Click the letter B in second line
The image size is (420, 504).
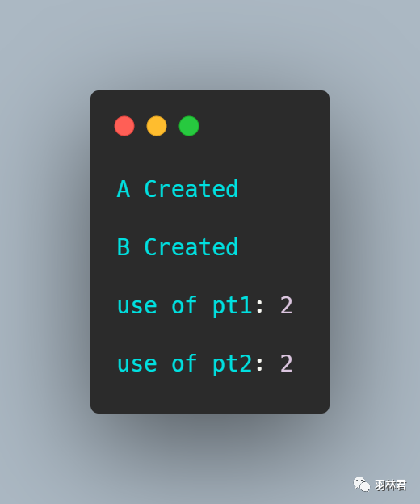124,247
